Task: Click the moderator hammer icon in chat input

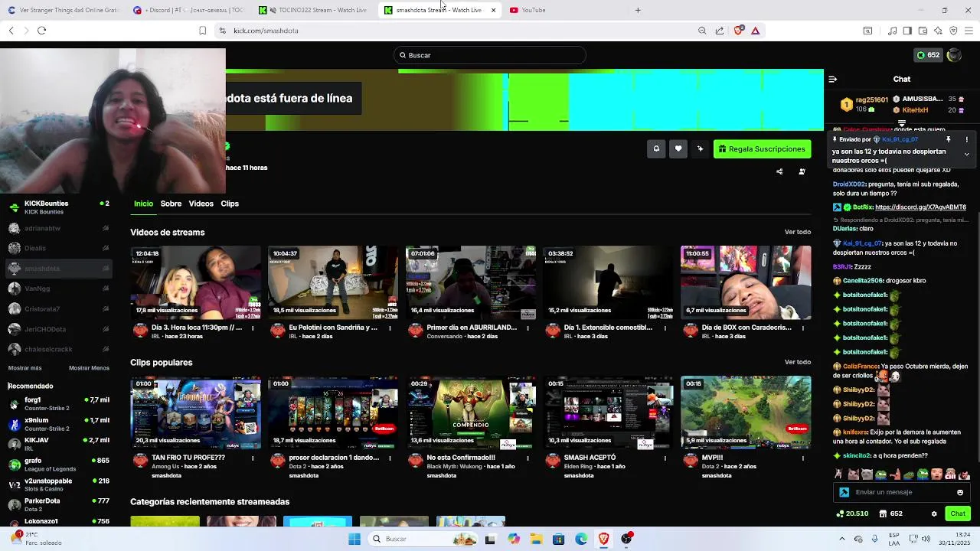Action: 844,492
